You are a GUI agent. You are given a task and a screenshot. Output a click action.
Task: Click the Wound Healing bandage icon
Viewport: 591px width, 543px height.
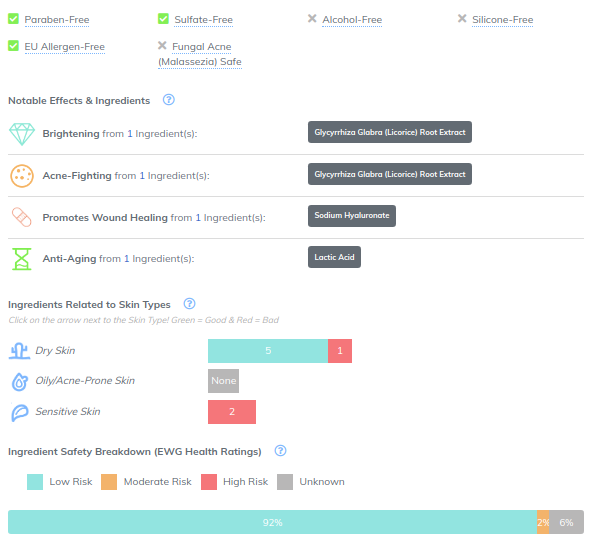point(22,217)
